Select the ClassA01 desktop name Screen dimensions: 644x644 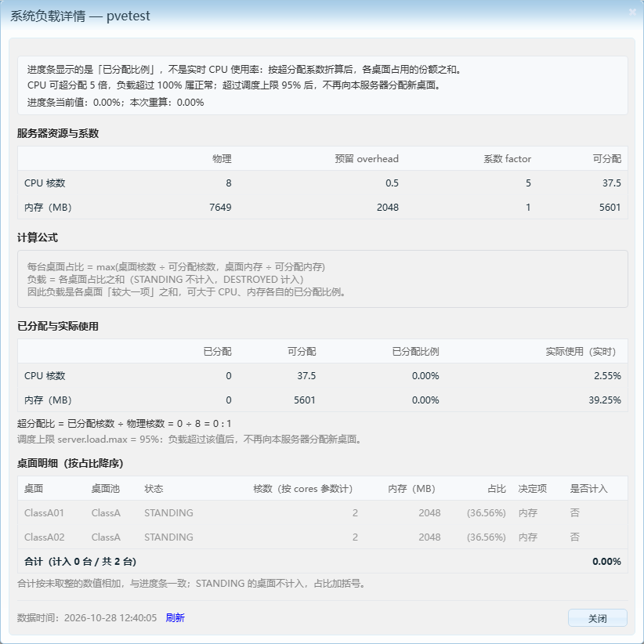click(44, 512)
